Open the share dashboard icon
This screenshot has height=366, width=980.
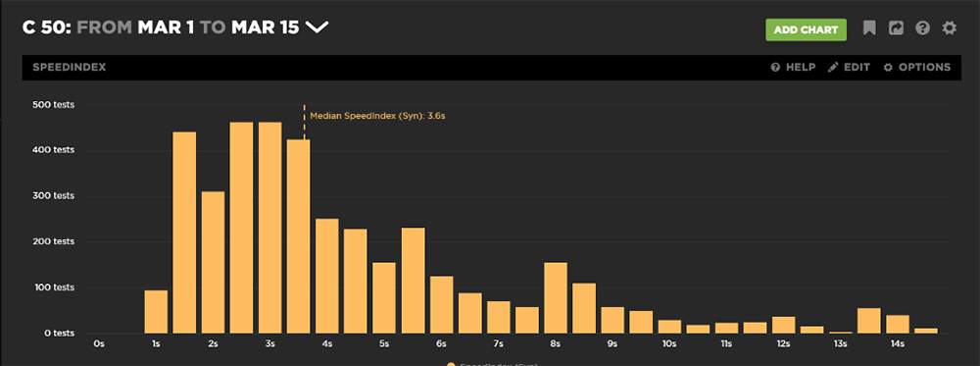(x=897, y=28)
